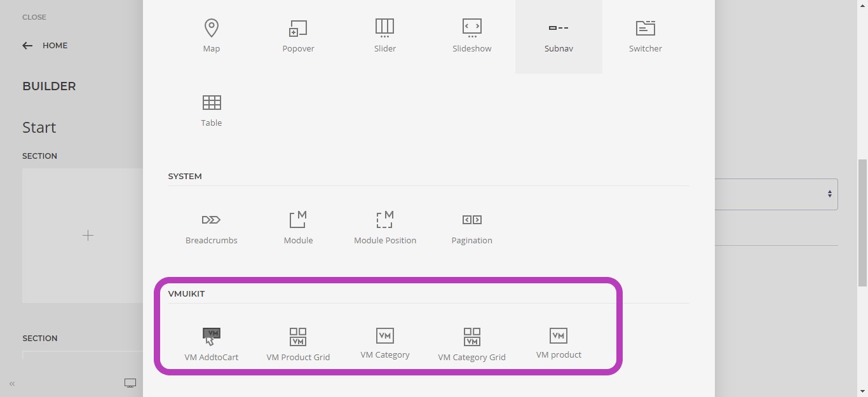
Task: Collapse sidebar with double chevron
Action: (11, 384)
